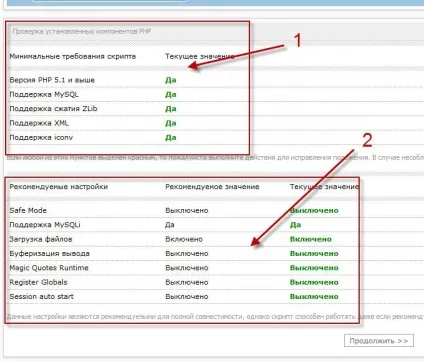Click green current Выключено for Magic Quotes Runtime
This screenshot has height=362, width=424.
click(x=314, y=268)
